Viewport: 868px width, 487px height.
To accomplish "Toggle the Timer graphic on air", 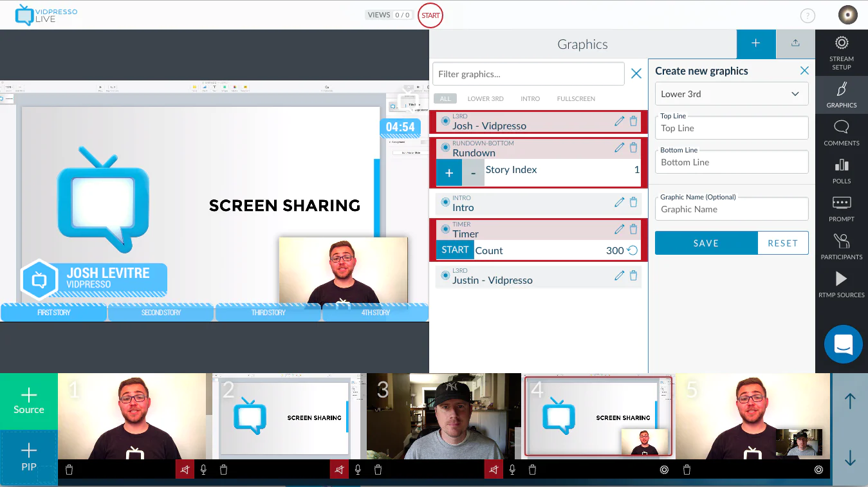I will (445, 229).
